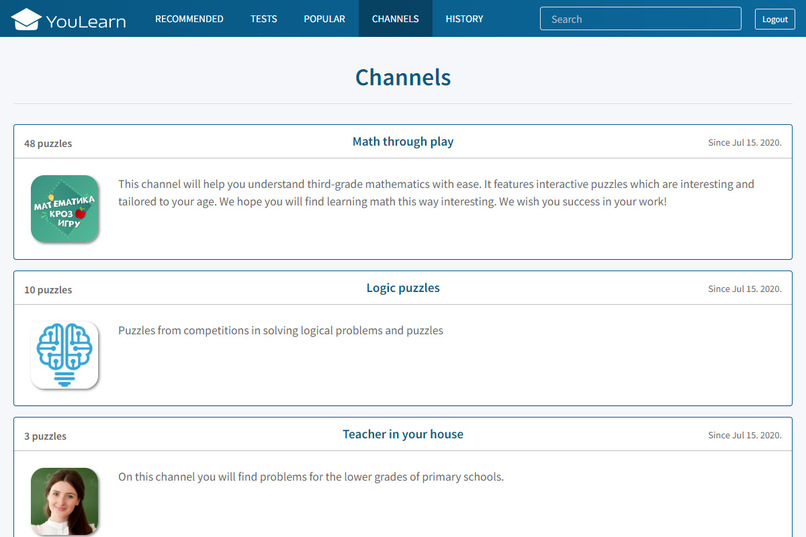The image size is (806, 537).
Task: Open the Logic puzzles channel title
Action: point(403,288)
